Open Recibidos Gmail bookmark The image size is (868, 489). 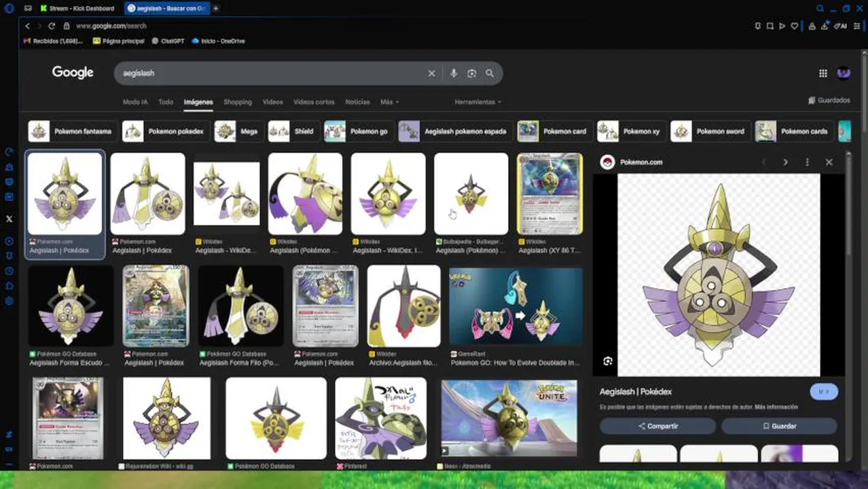[x=53, y=41]
